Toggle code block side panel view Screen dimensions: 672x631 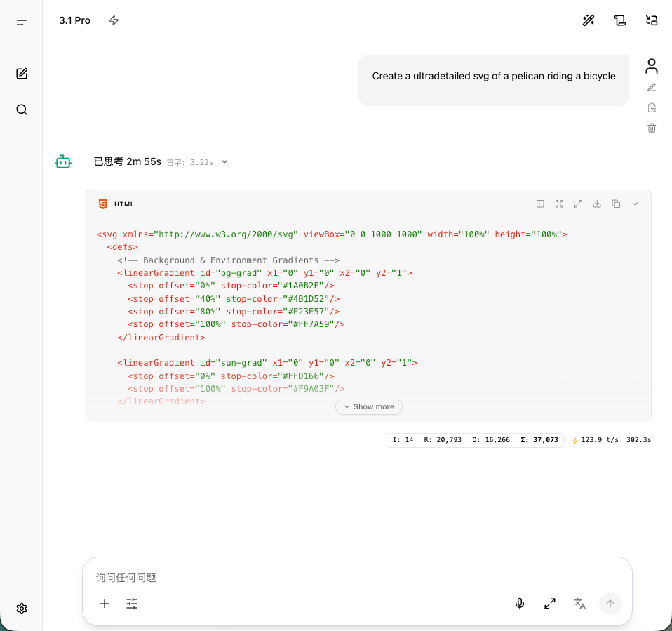click(540, 204)
